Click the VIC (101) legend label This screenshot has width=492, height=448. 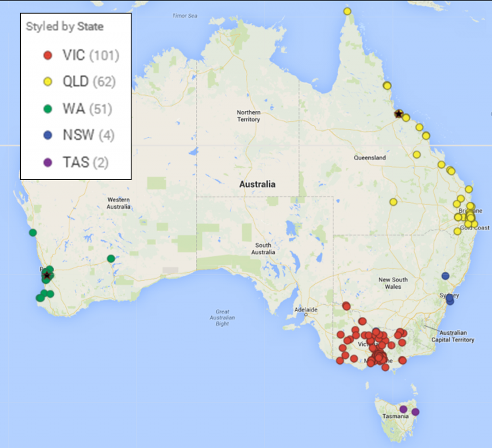tap(90, 55)
